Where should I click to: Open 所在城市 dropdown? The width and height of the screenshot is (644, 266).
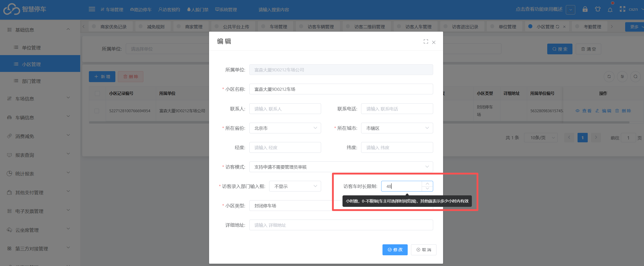(397, 128)
